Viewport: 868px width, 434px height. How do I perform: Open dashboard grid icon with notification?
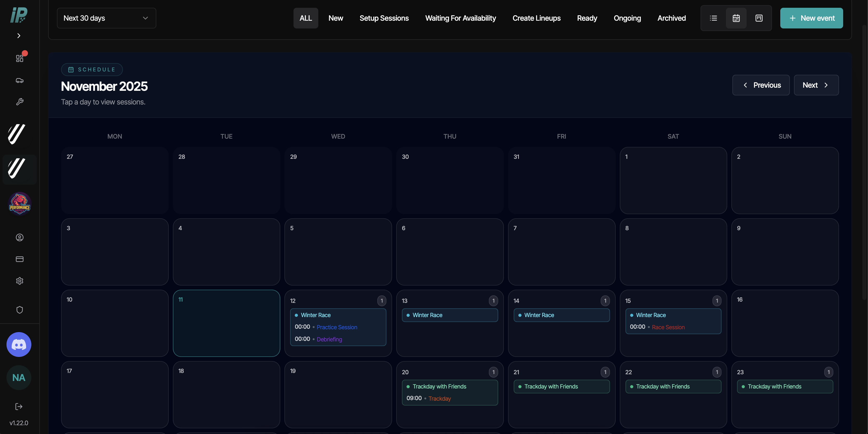(20, 58)
